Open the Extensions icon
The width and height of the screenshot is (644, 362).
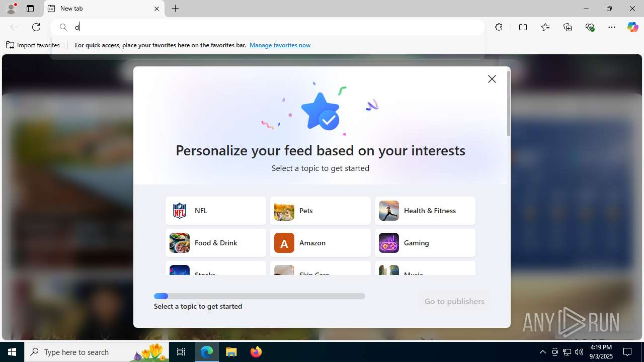tap(499, 27)
